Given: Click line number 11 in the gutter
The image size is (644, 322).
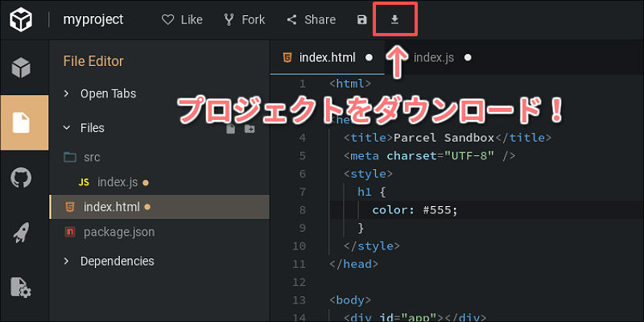Looking at the screenshot, I should pyautogui.click(x=299, y=264).
